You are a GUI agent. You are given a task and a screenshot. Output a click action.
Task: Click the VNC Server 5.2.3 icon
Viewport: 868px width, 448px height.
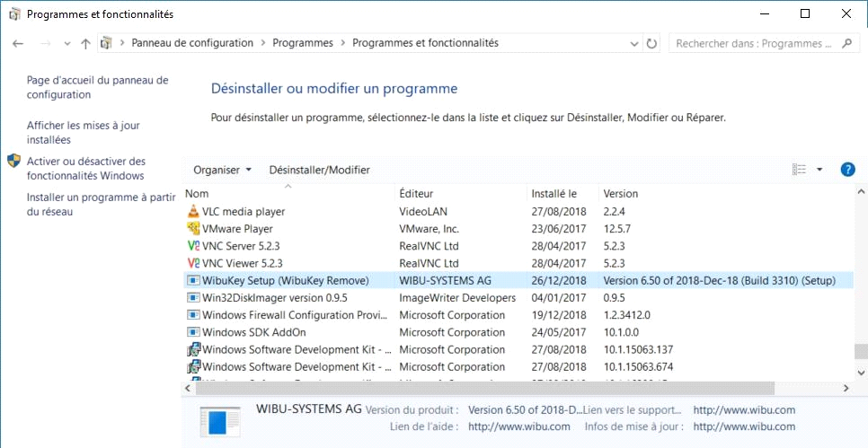(x=192, y=246)
